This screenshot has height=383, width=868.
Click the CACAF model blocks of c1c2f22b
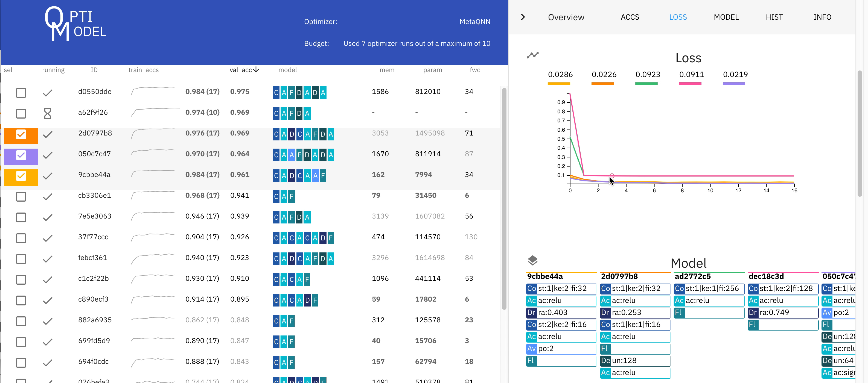pyautogui.click(x=292, y=279)
